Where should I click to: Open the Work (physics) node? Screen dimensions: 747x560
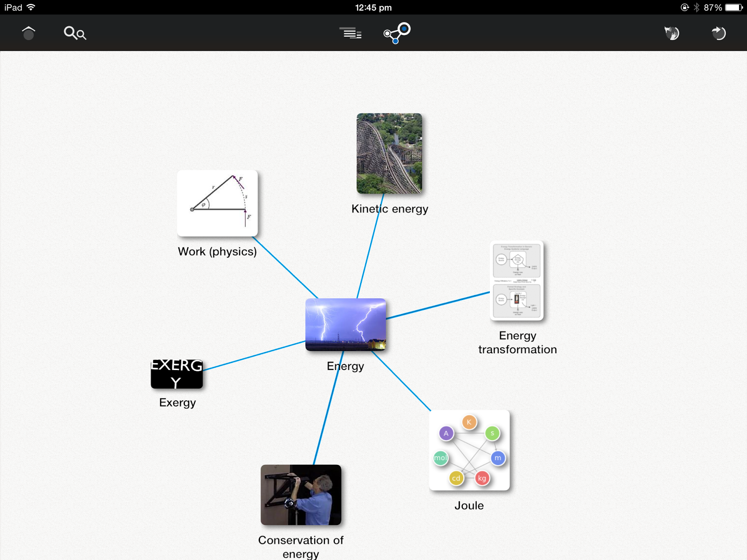(x=217, y=203)
